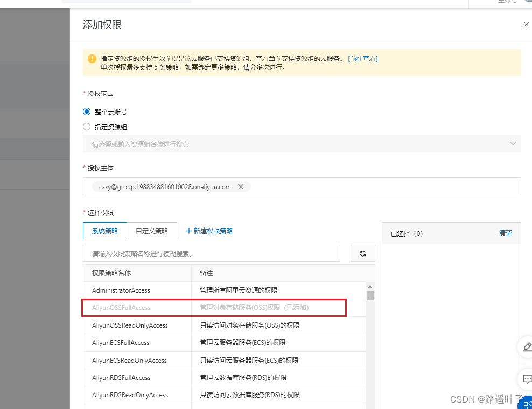Switch to the 系统策略 tab
The image size is (532, 409).
104,231
